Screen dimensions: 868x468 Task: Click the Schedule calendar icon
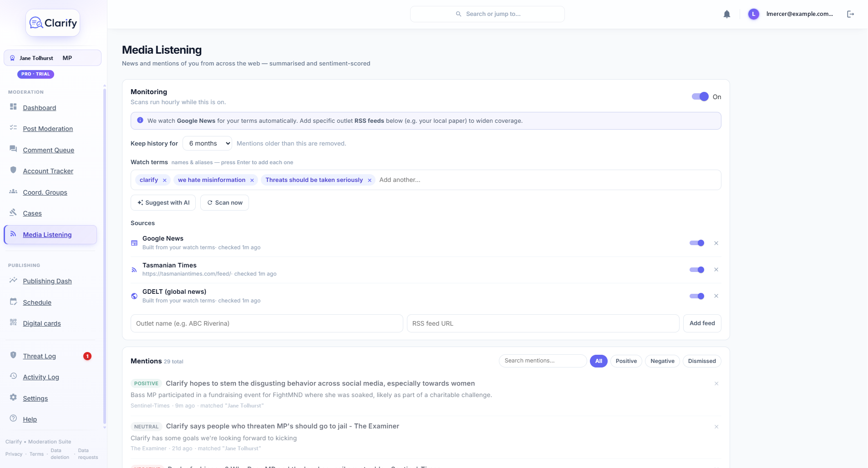click(13, 302)
